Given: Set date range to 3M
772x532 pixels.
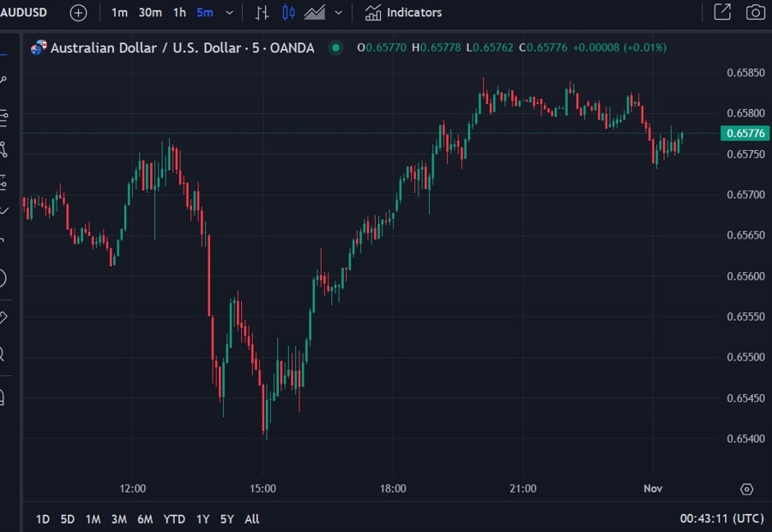Looking at the screenshot, I should [x=119, y=519].
